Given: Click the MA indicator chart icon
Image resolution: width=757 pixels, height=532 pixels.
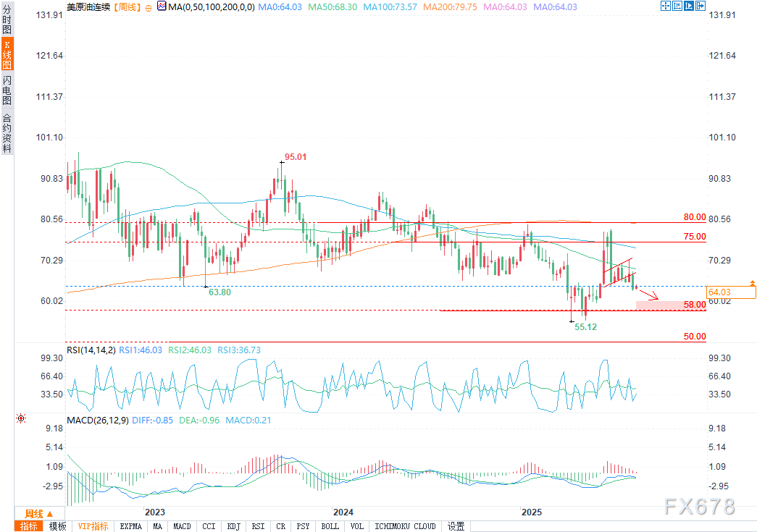Looking at the screenshot, I should (161, 7).
